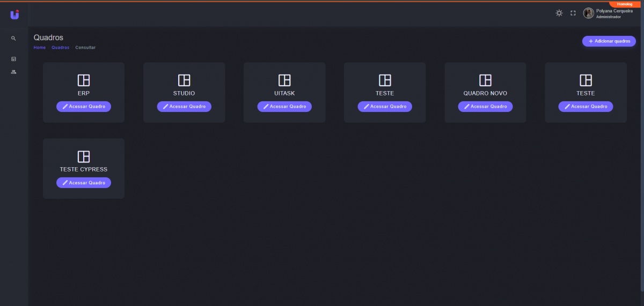Click Acessar Quadro under UITASK

284,107
